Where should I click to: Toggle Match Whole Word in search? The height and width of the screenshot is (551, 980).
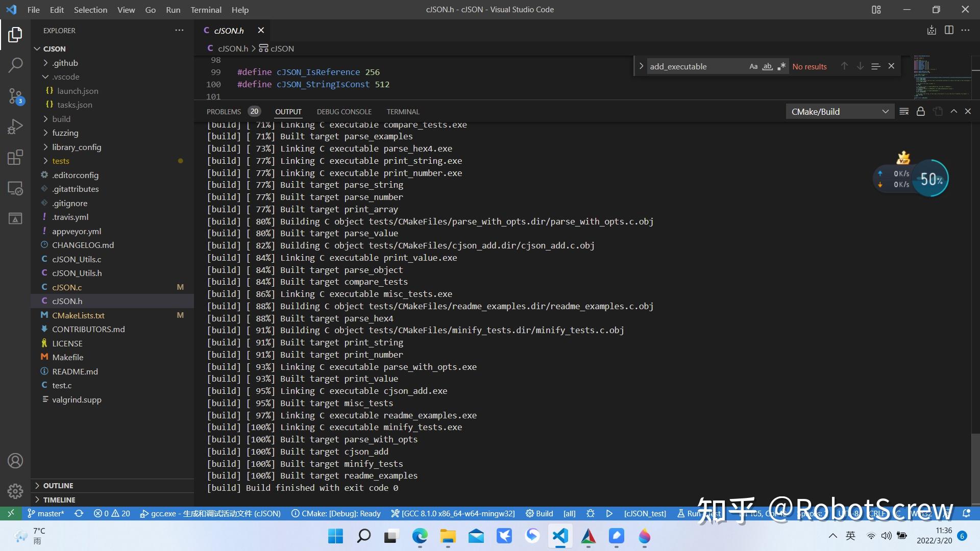point(767,66)
